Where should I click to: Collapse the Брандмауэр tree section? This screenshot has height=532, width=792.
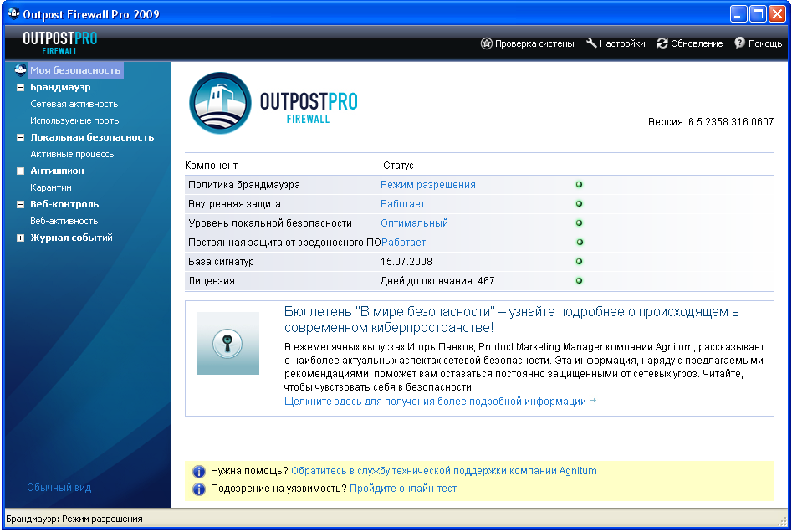20,87
